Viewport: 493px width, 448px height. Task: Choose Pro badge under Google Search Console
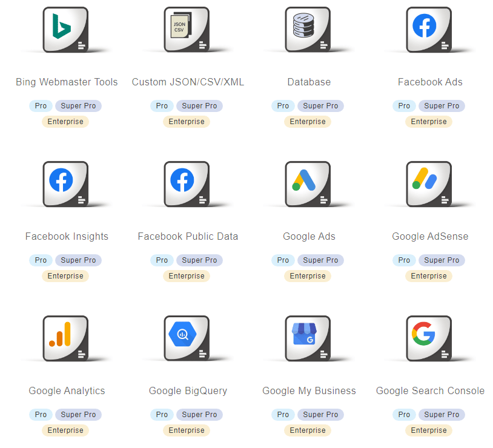(x=404, y=415)
